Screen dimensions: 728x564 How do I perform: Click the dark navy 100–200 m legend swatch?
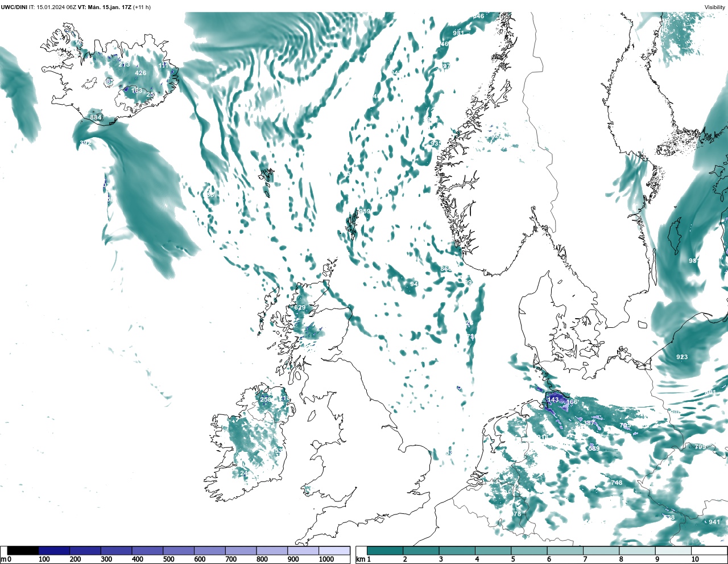54,551
